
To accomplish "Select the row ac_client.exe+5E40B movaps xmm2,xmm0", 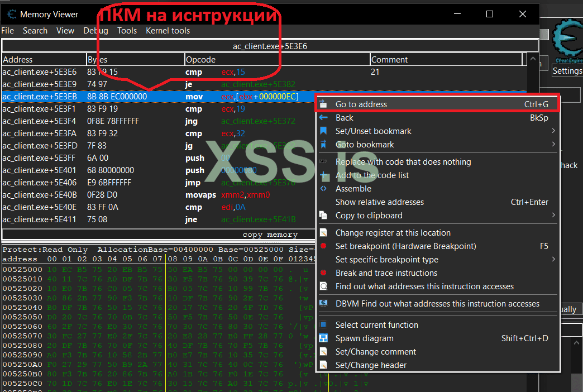I will tap(159, 194).
